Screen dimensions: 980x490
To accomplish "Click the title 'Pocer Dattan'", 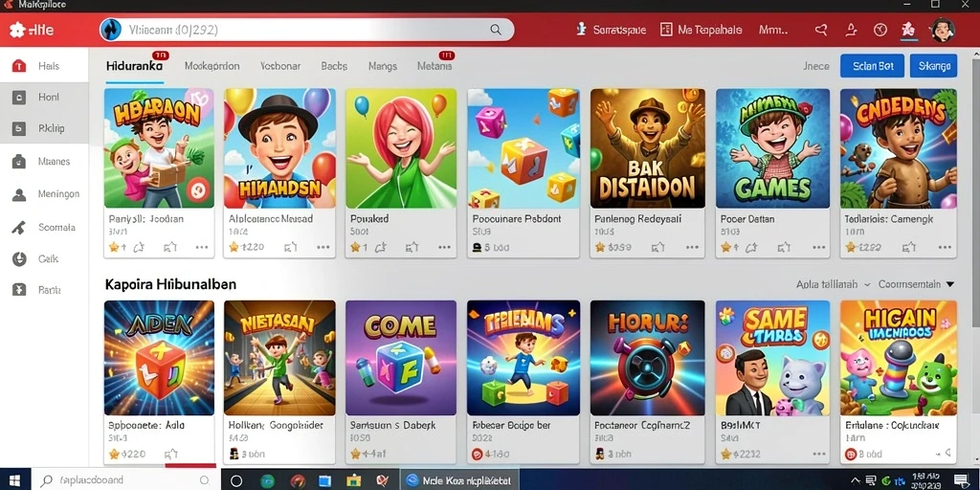I will (x=747, y=219).
